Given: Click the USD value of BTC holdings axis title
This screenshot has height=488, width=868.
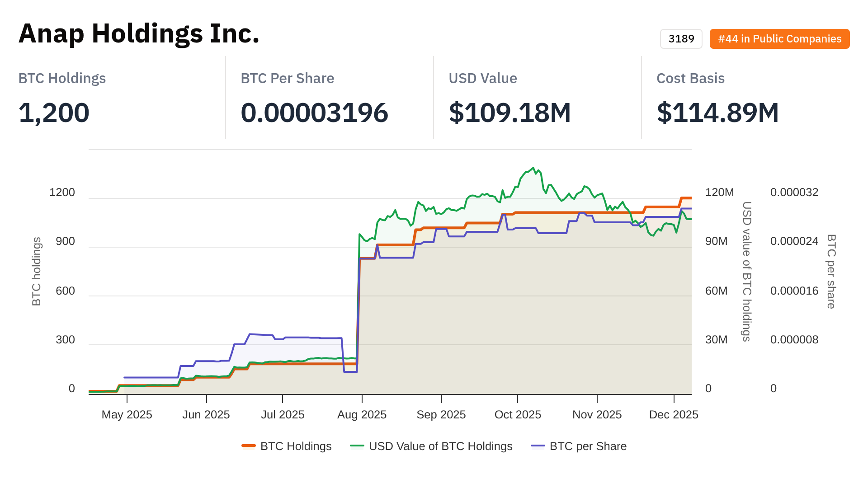Looking at the screenshot, I should pos(747,271).
